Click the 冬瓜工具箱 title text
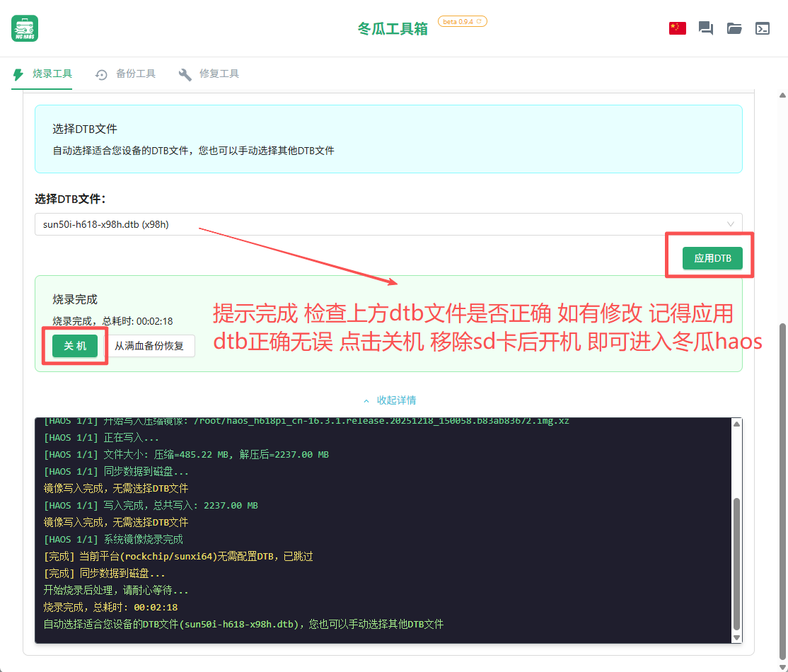The height and width of the screenshot is (672, 788). pyautogui.click(x=393, y=29)
